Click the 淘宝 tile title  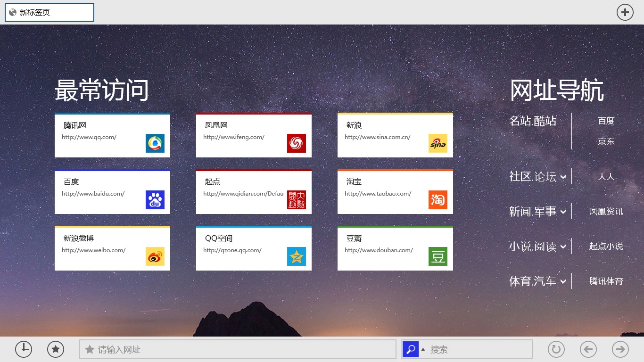pos(354,182)
